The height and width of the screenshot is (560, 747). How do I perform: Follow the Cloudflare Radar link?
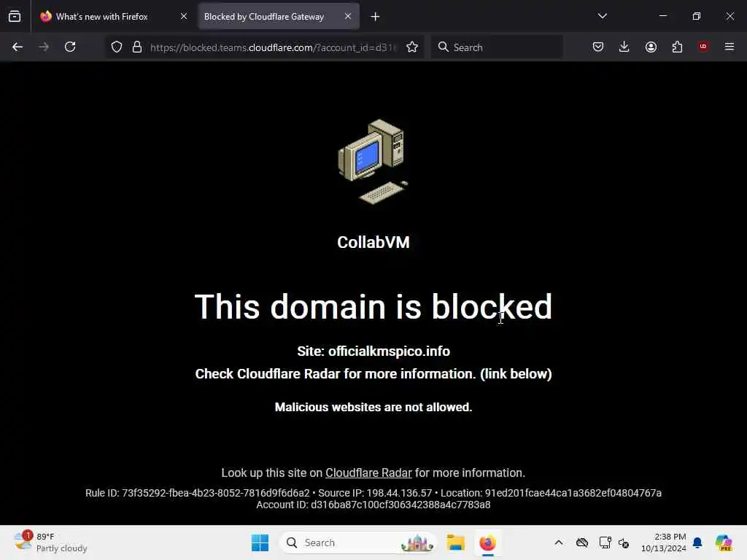click(368, 472)
